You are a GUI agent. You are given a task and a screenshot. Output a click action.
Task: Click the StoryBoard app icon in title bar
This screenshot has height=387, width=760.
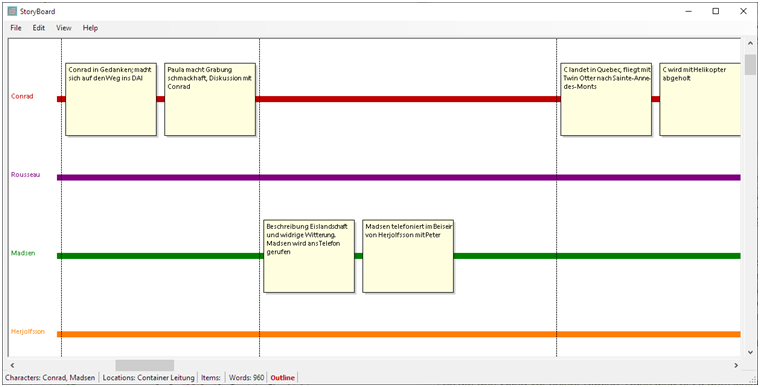point(13,11)
